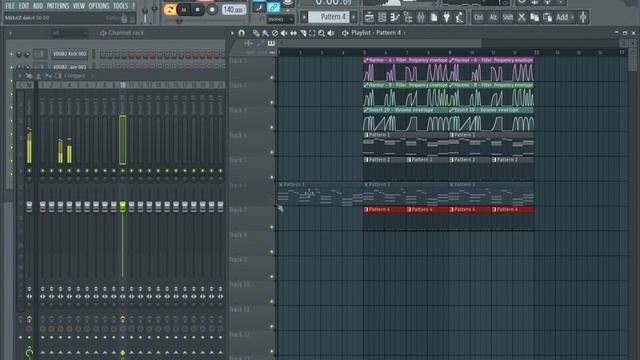This screenshot has width=640, height=360.
Task: Expand the Add button arrow in shortcut panel
Action: point(572,17)
